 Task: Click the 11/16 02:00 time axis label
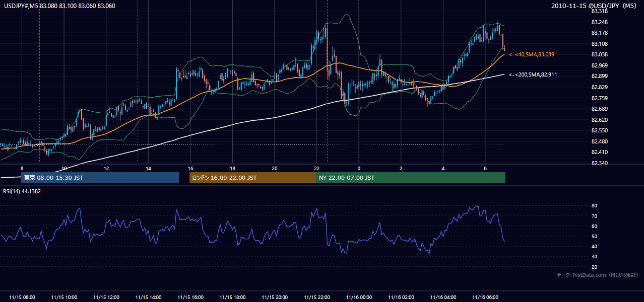[x=401, y=297]
